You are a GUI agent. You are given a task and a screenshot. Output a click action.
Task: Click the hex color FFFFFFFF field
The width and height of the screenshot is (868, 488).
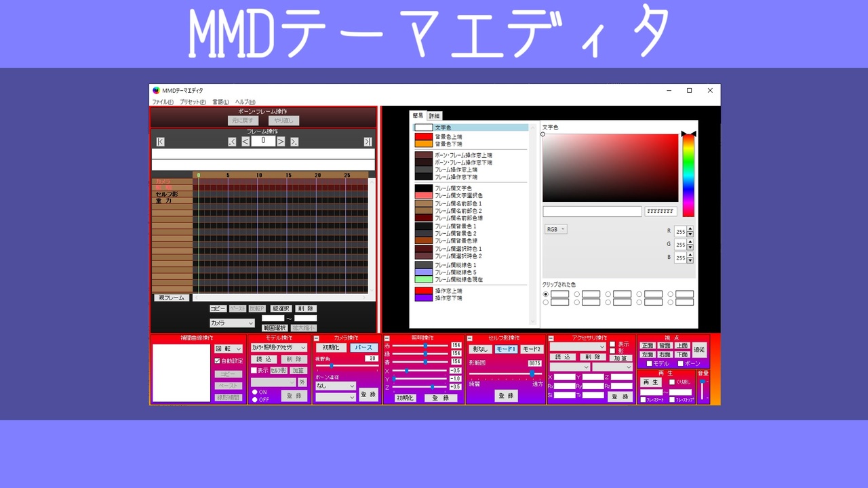[660, 211]
